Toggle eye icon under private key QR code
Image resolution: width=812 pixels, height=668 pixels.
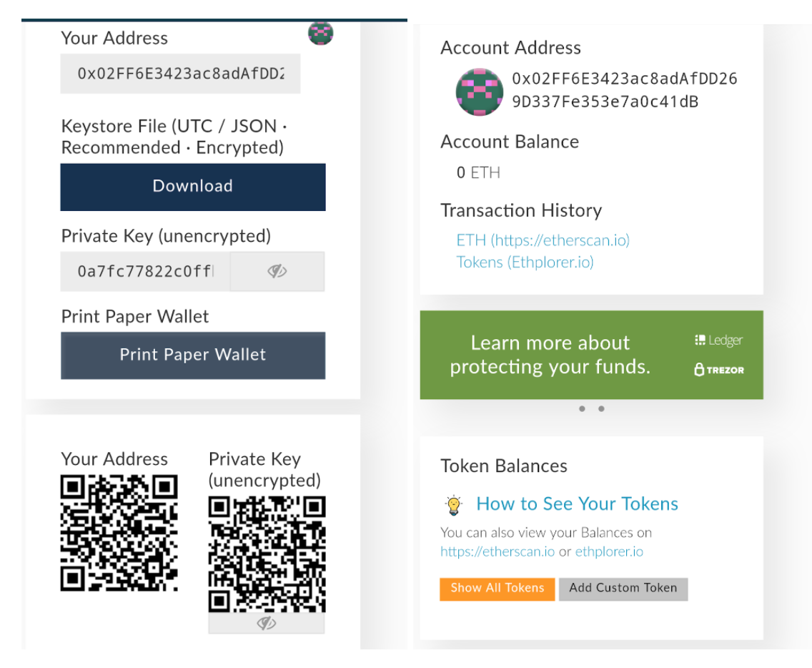266,623
